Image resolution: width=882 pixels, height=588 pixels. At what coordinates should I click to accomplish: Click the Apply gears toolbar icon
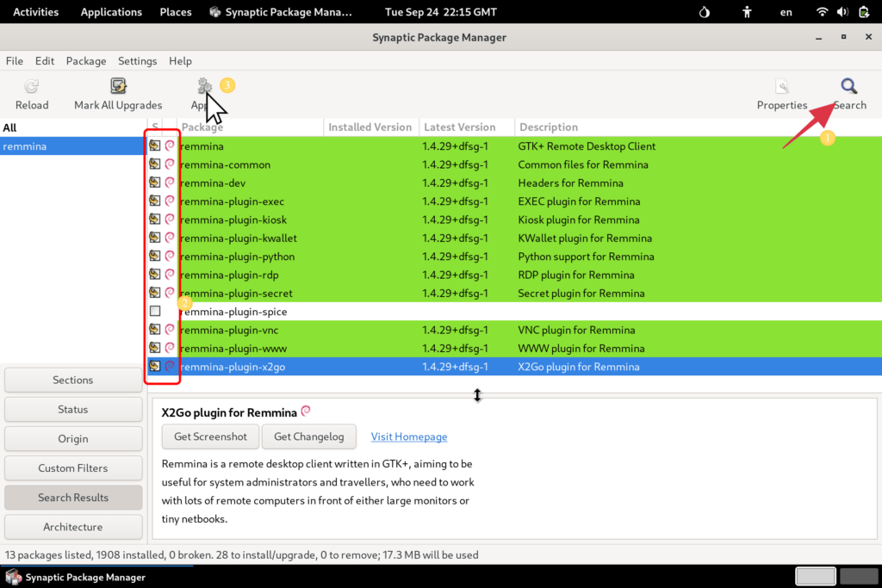[x=204, y=86]
